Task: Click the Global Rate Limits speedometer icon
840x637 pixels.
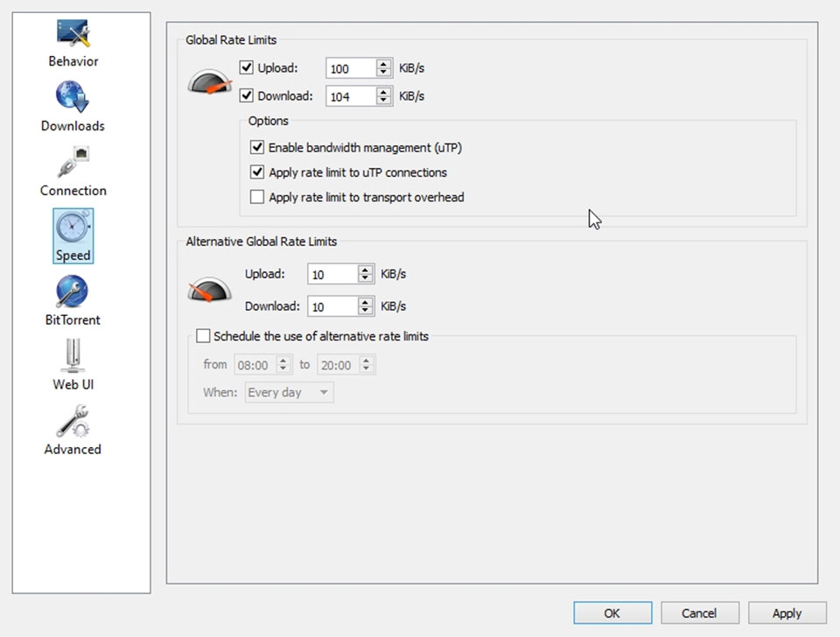Action: pos(209,82)
